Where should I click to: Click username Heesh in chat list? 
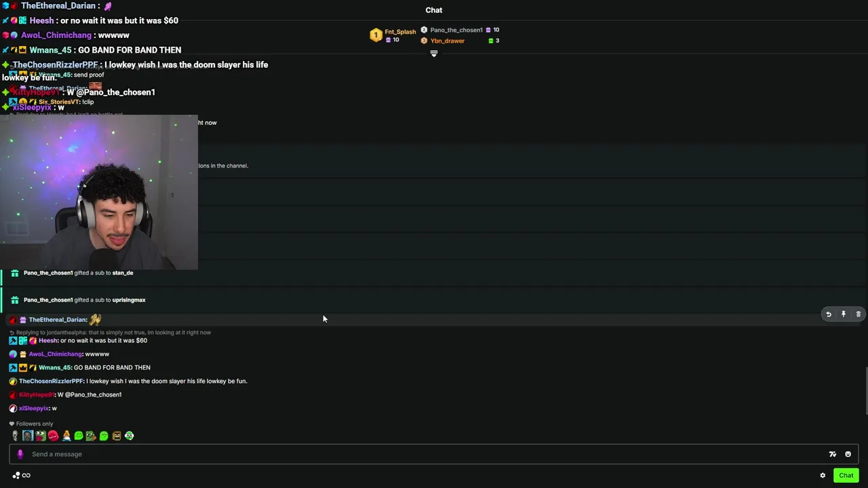(47, 340)
